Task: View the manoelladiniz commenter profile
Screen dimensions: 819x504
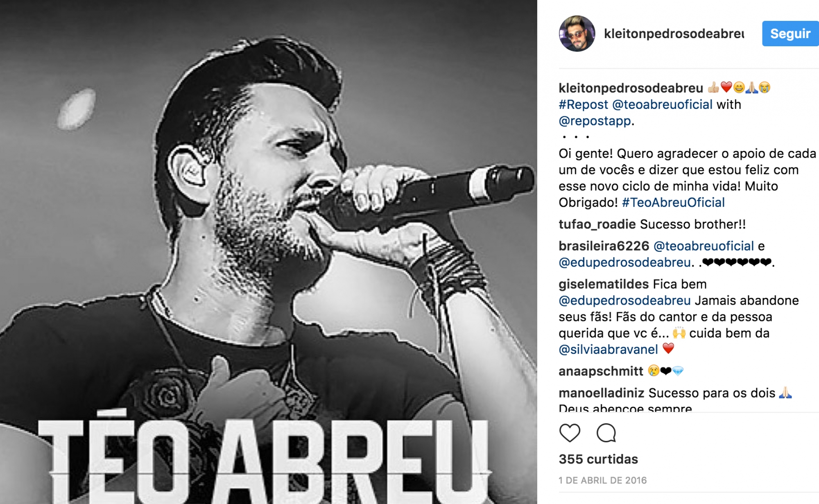Action: click(x=602, y=393)
